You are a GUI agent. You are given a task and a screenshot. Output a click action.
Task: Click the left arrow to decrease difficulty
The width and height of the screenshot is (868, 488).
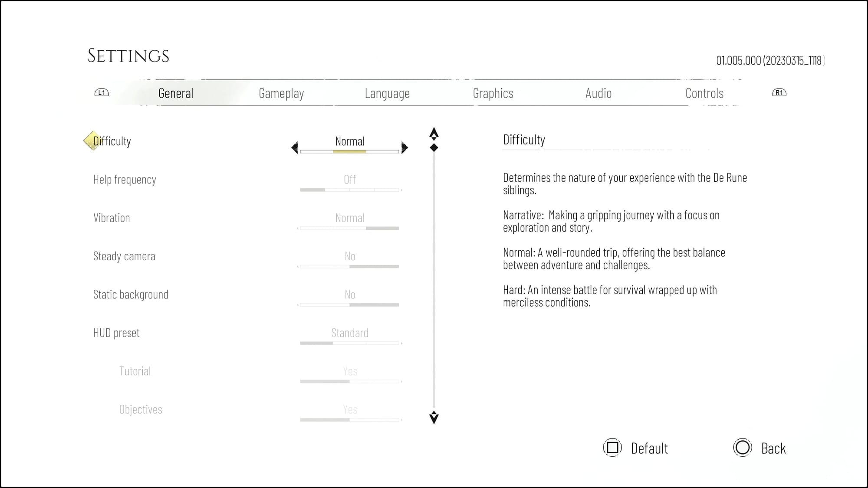(294, 147)
